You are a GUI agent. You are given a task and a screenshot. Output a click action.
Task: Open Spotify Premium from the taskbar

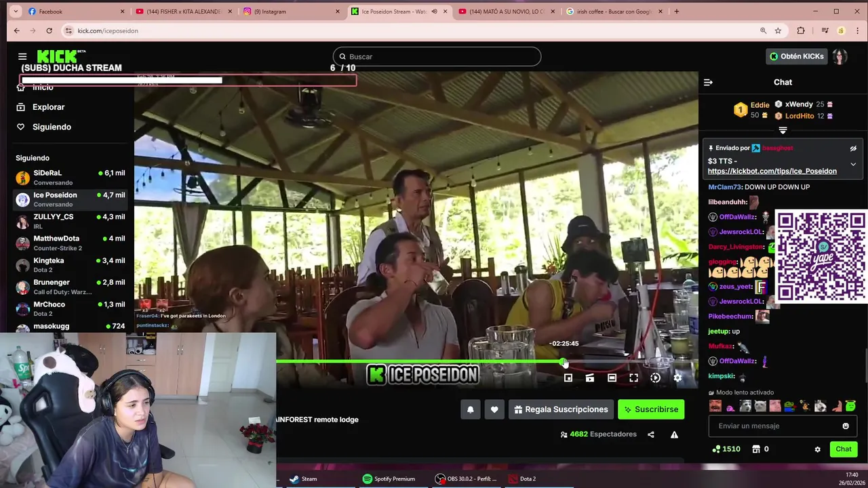click(388, 479)
